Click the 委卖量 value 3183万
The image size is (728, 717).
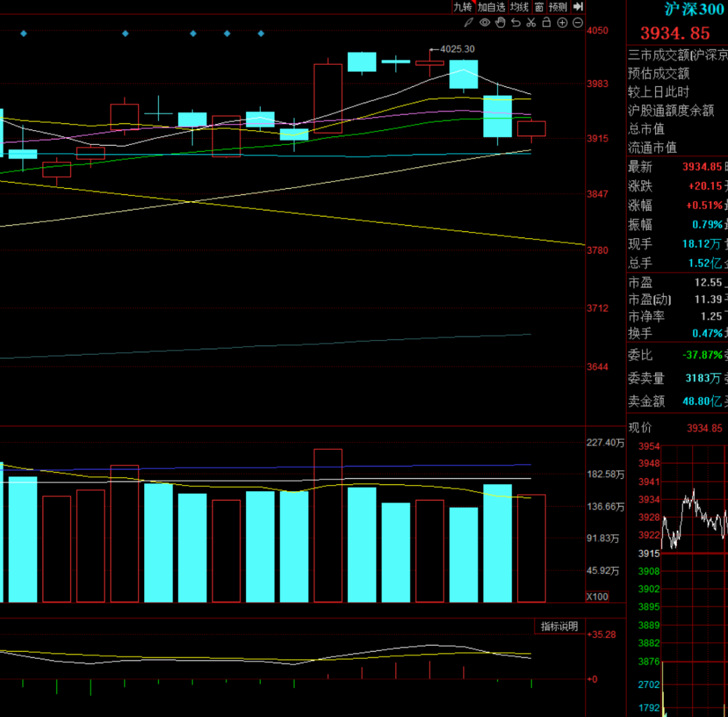[704, 378]
